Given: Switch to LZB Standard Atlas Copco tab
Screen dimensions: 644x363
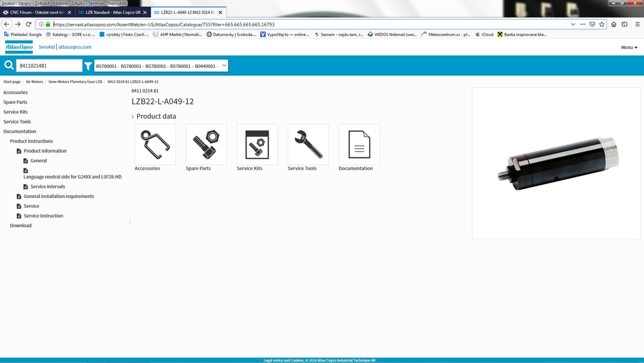Looking at the screenshot, I should coord(113,12).
